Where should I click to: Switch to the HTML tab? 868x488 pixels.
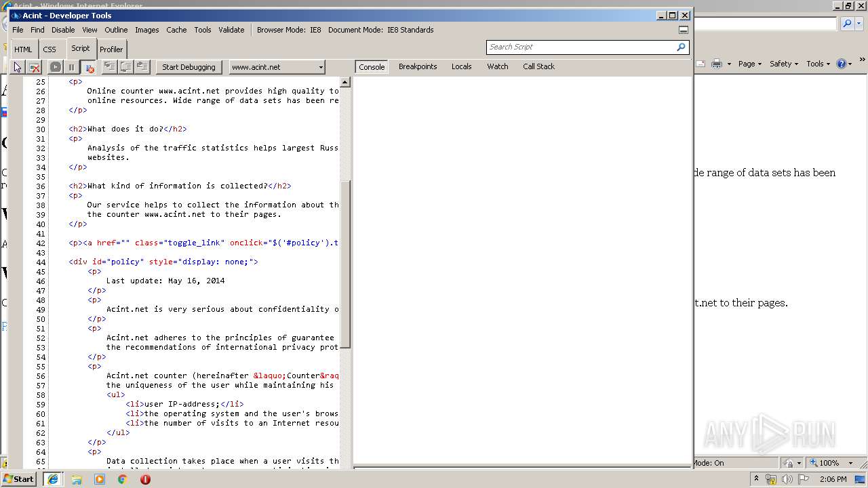tap(23, 49)
